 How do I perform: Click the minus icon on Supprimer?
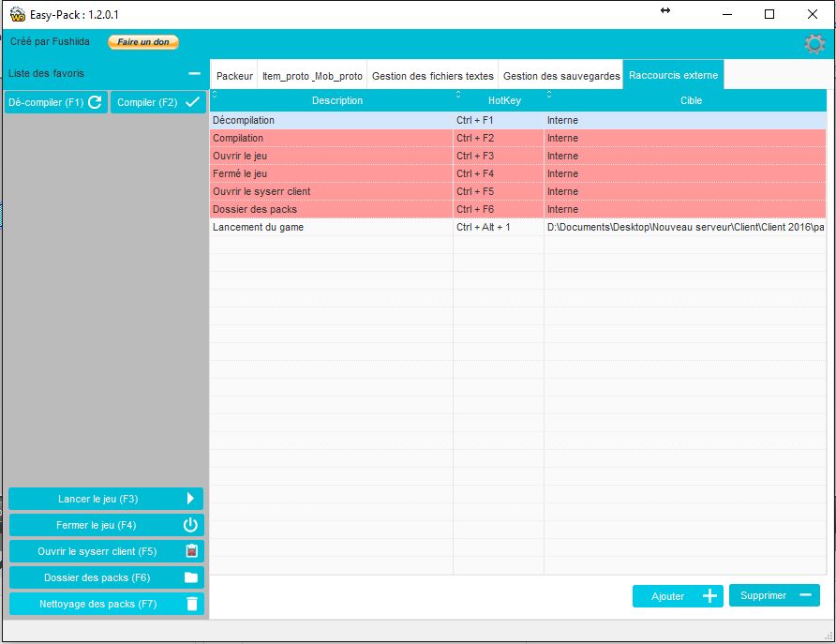(806, 595)
